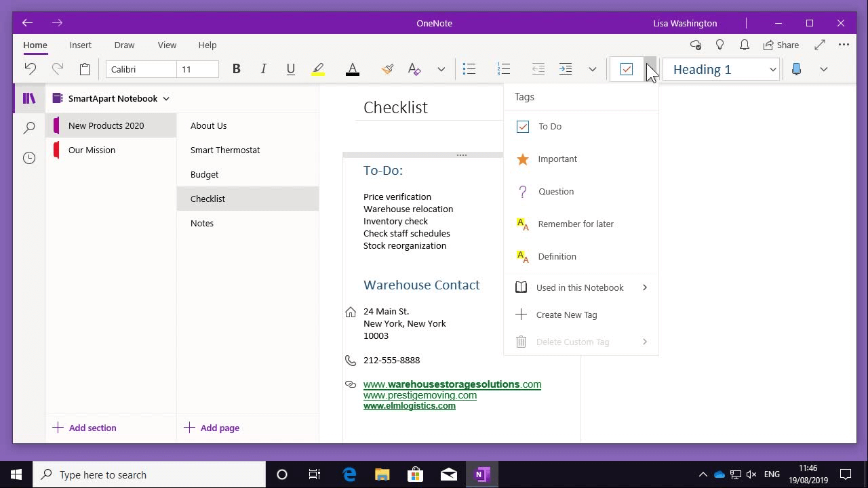Select the Format Painter tool

[x=387, y=68]
